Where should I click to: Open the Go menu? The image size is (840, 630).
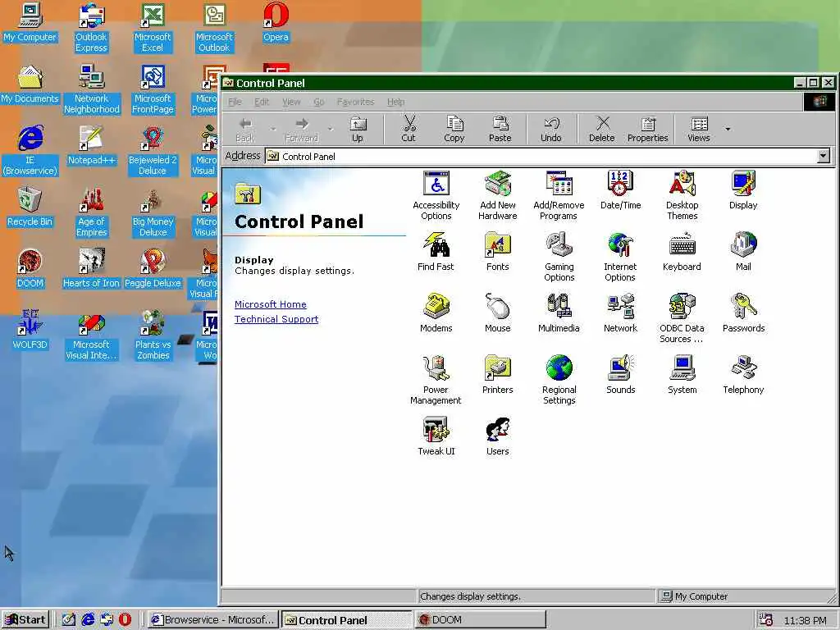click(x=319, y=102)
